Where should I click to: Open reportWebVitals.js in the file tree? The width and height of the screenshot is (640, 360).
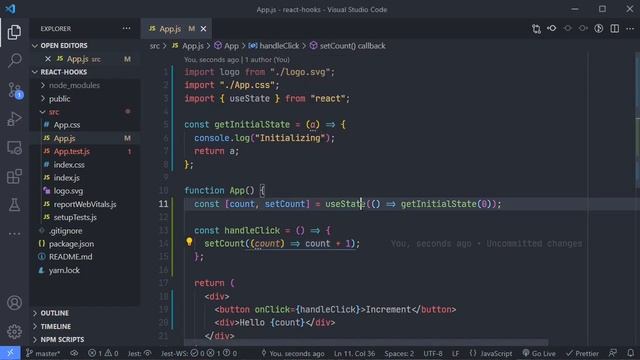85,204
